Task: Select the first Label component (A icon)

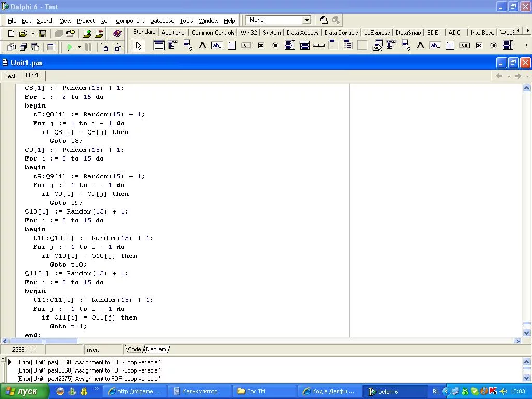Action: tap(202, 46)
